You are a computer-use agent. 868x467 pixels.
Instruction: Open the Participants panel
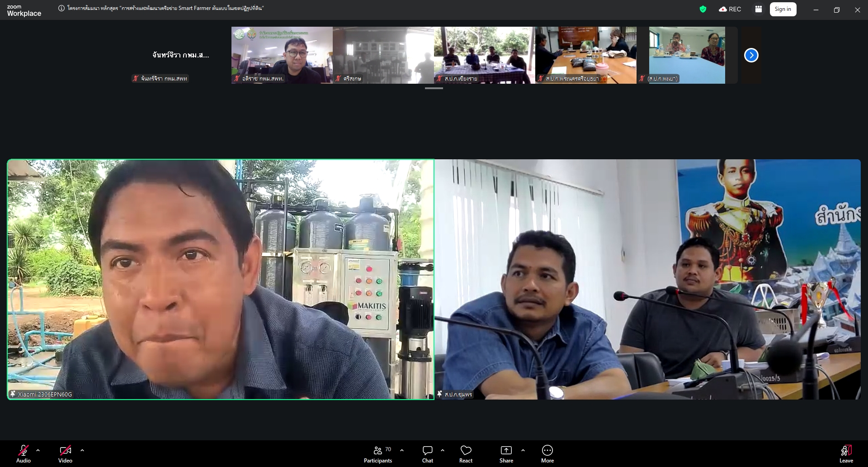click(x=378, y=454)
